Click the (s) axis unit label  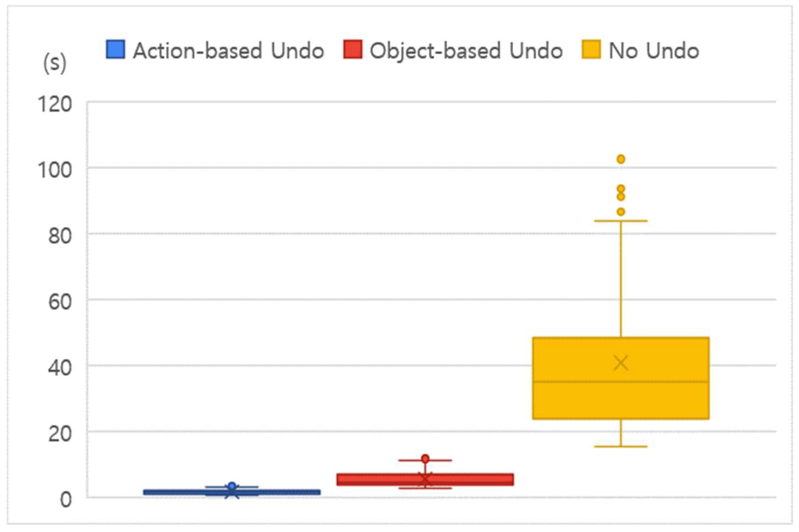55,63
